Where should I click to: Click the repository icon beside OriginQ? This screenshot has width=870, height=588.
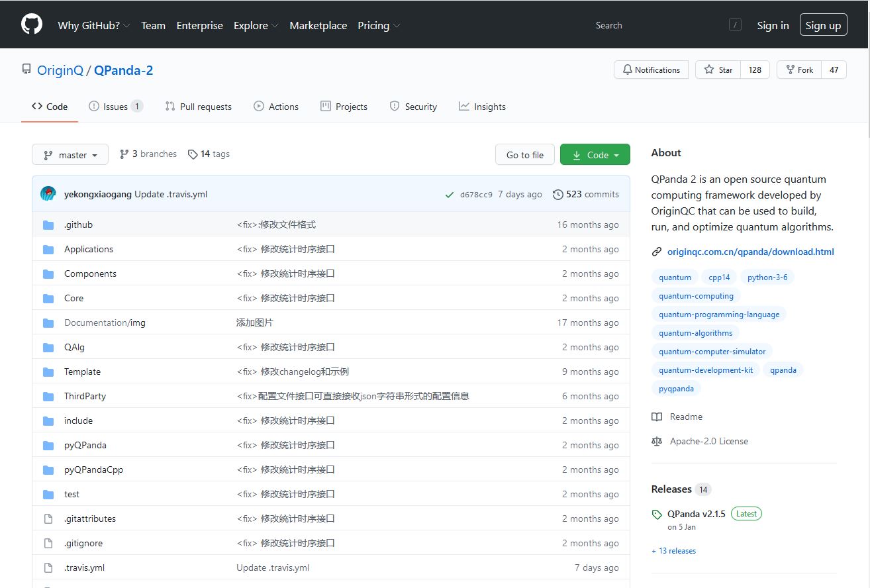click(26, 70)
